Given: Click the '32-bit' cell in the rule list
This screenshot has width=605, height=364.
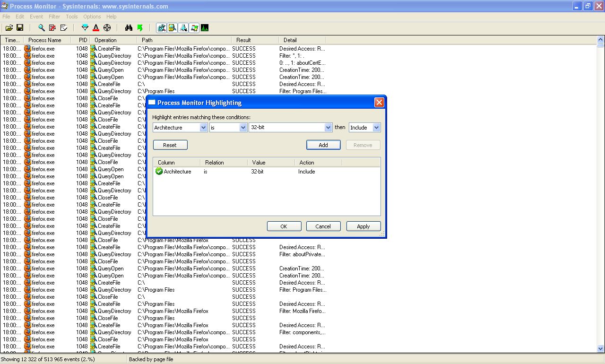Looking at the screenshot, I should point(257,172).
